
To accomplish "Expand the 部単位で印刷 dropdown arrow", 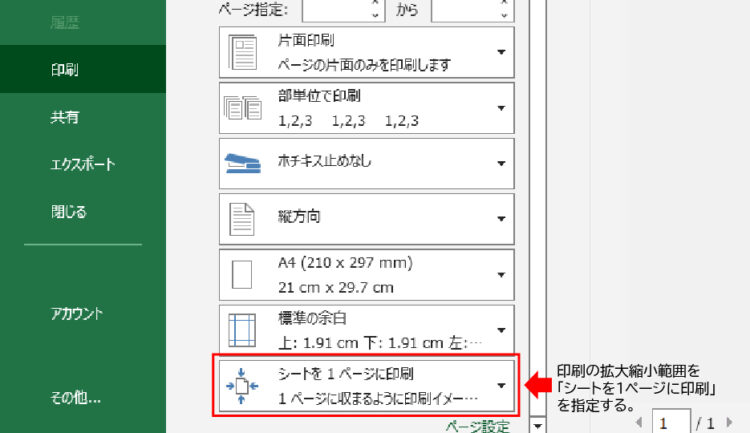I will tap(501, 108).
